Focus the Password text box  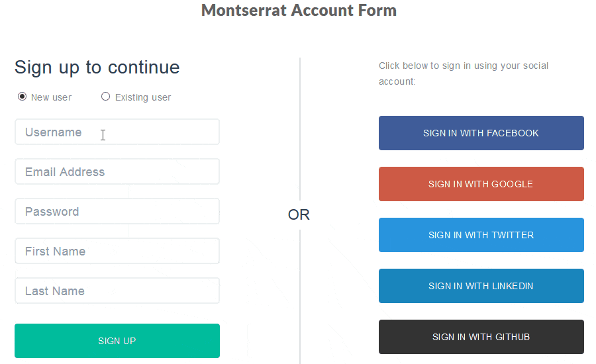[117, 212]
